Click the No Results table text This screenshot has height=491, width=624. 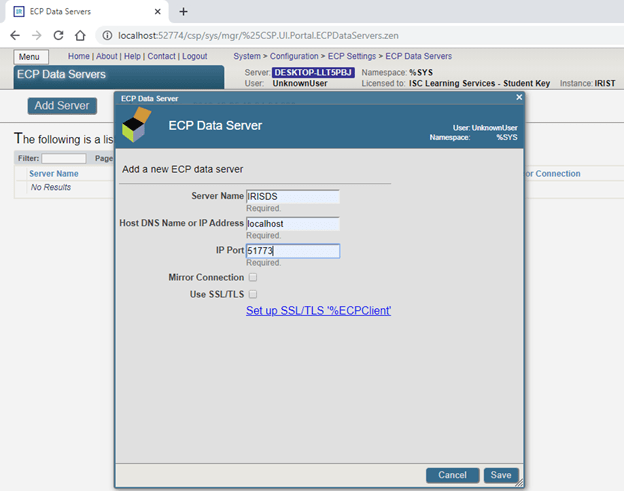coord(51,187)
